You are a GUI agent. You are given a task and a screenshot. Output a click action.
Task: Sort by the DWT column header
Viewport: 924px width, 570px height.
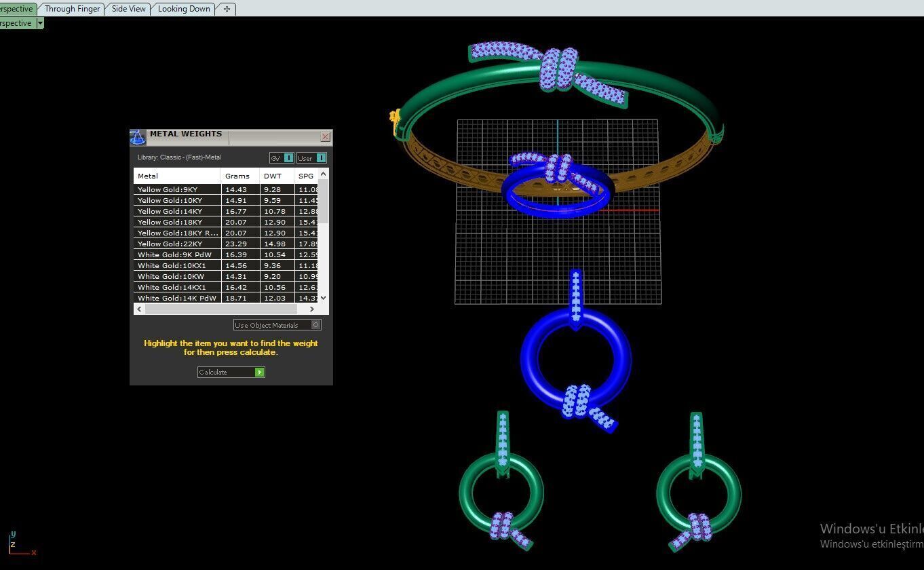[x=277, y=176]
